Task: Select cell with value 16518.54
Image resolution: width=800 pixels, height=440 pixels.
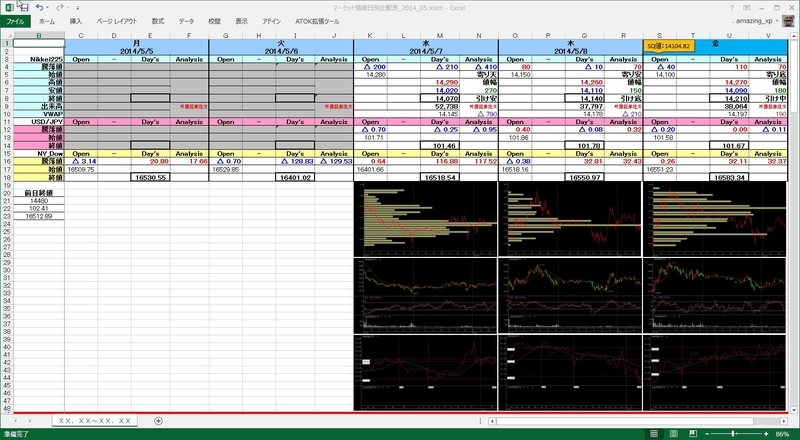Action: tap(440, 177)
